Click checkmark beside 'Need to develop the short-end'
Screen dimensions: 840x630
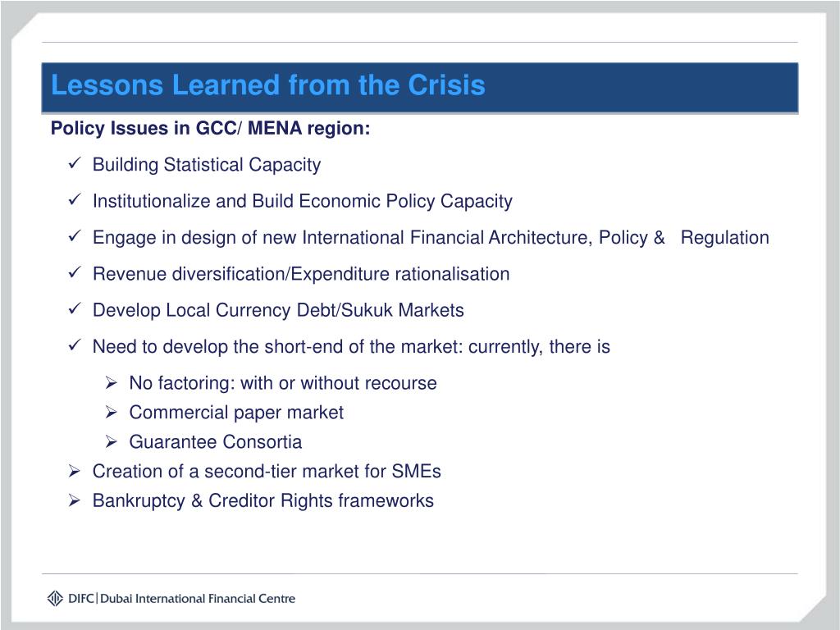pos(75,345)
